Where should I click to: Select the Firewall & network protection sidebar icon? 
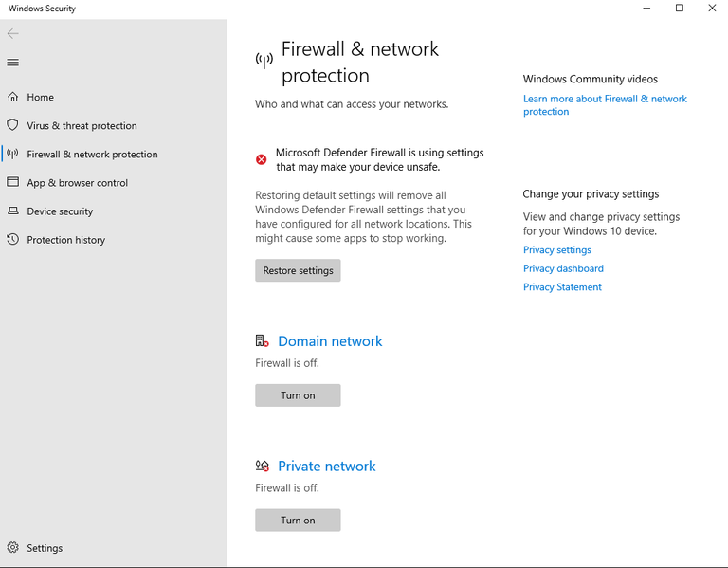(x=13, y=154)
